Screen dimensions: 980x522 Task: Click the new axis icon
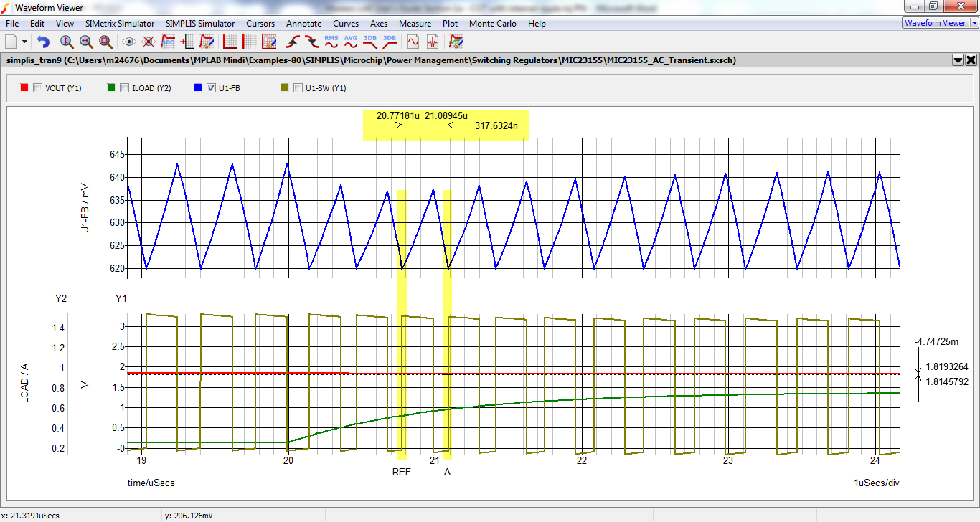click(x=230, y=42)
